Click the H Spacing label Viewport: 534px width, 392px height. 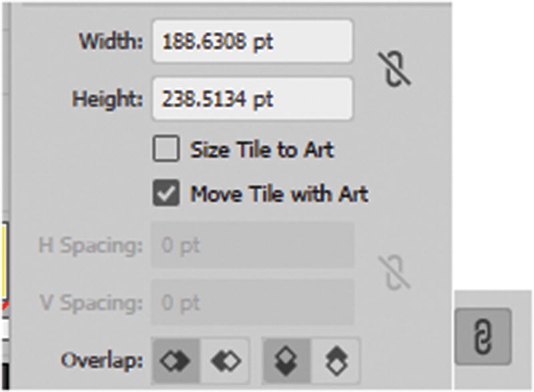pos(91,246)
